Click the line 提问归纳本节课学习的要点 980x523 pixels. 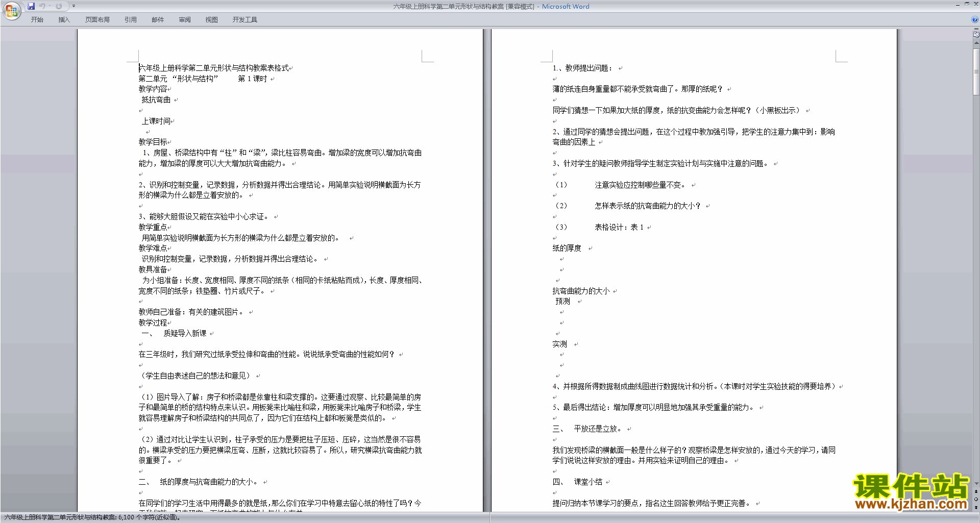pos(652,503)
